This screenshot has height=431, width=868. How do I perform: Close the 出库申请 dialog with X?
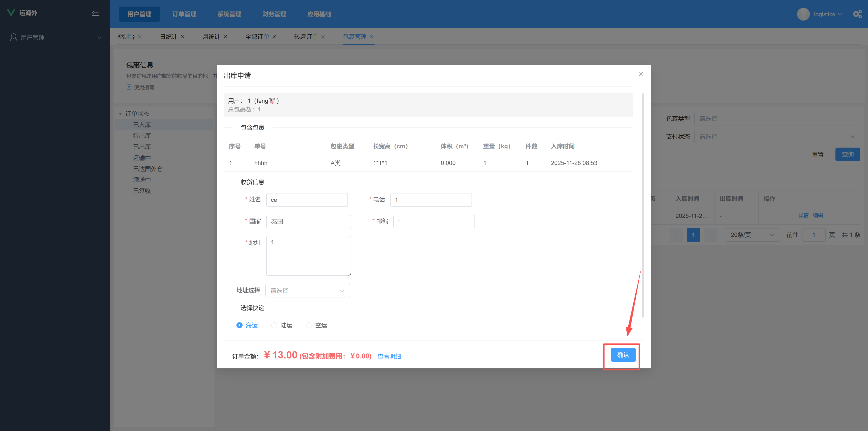641,74
